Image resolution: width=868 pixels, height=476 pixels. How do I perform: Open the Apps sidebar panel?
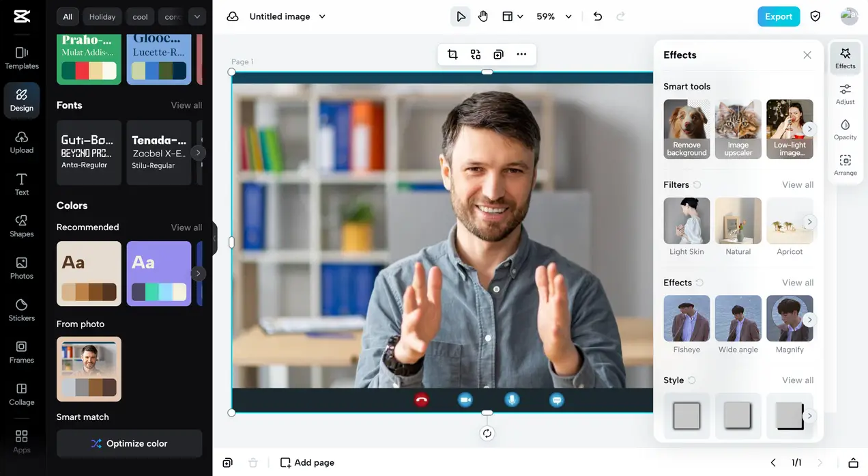click(22, 441)
